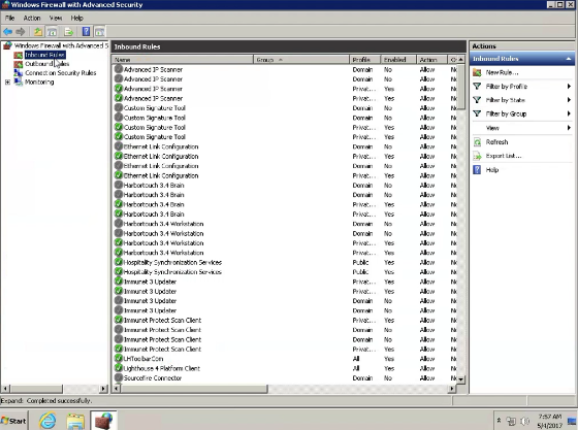The image size is (579, 430).
Task: Sort by the Action column header
Action: click(x=432, y=59)
